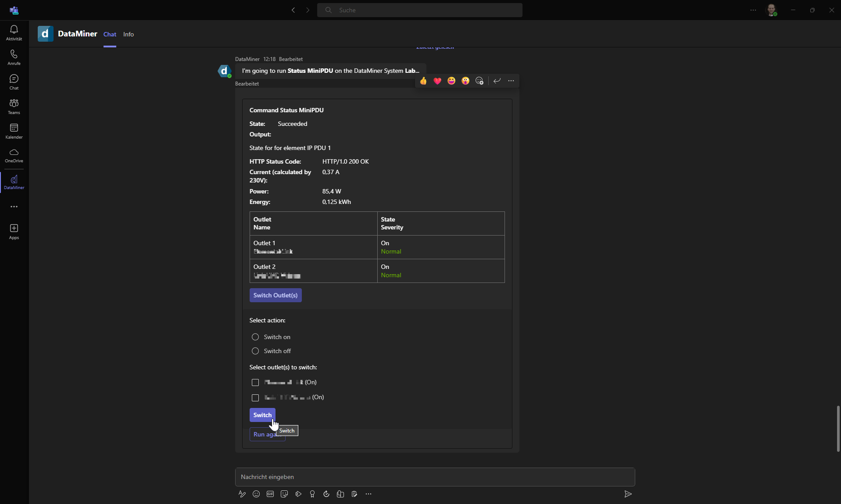Viewport: 841px width, 504px height.
Task: Click the chat vertical scrollbar
Action: (838, 429)
